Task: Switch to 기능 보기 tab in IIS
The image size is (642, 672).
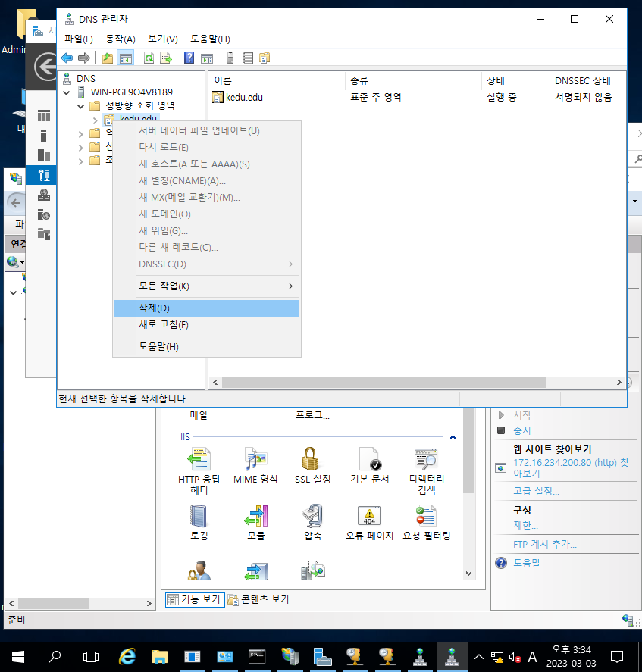Action: (x=195, y=599)
